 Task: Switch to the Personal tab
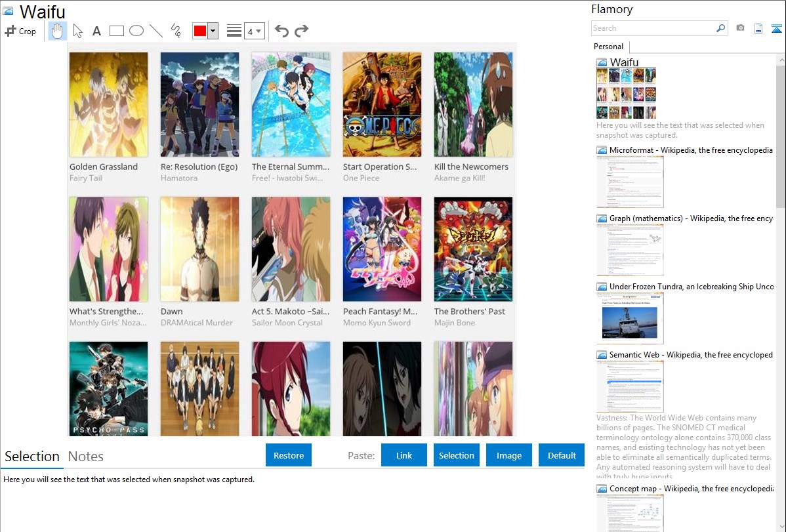click(x=609, y=47)
